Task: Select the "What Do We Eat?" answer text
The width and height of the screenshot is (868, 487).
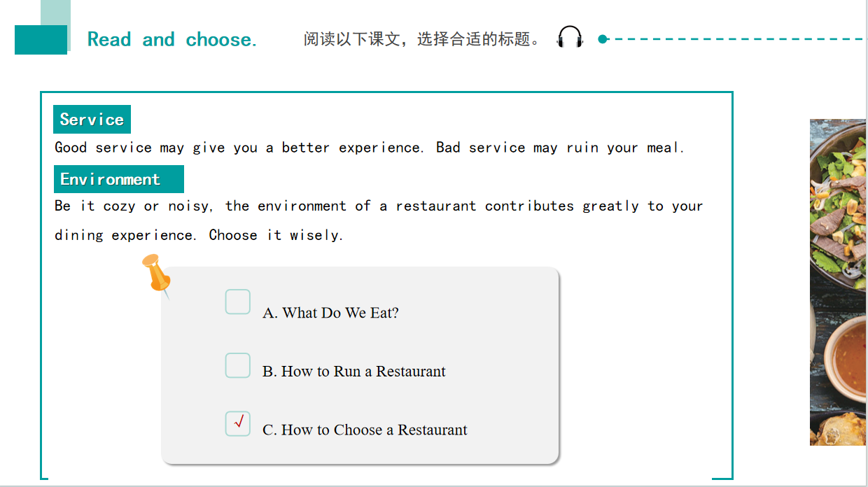Action: [x=330, y=313]
